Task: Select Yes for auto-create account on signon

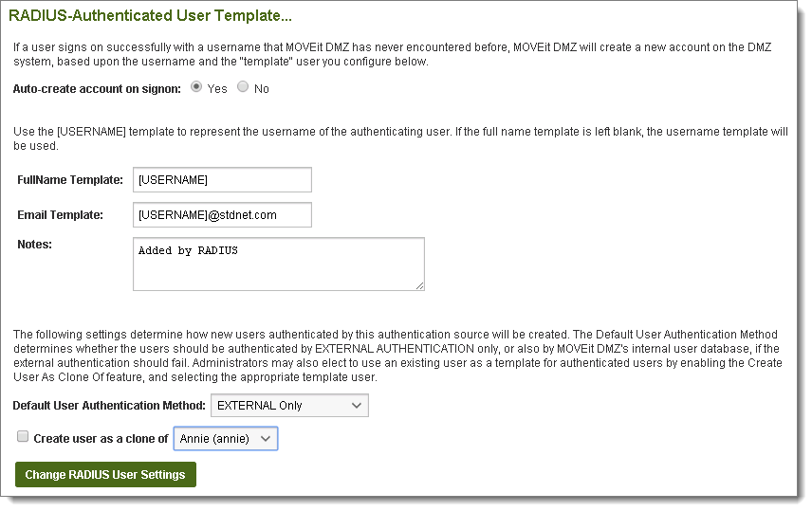Action: point(196,87)
